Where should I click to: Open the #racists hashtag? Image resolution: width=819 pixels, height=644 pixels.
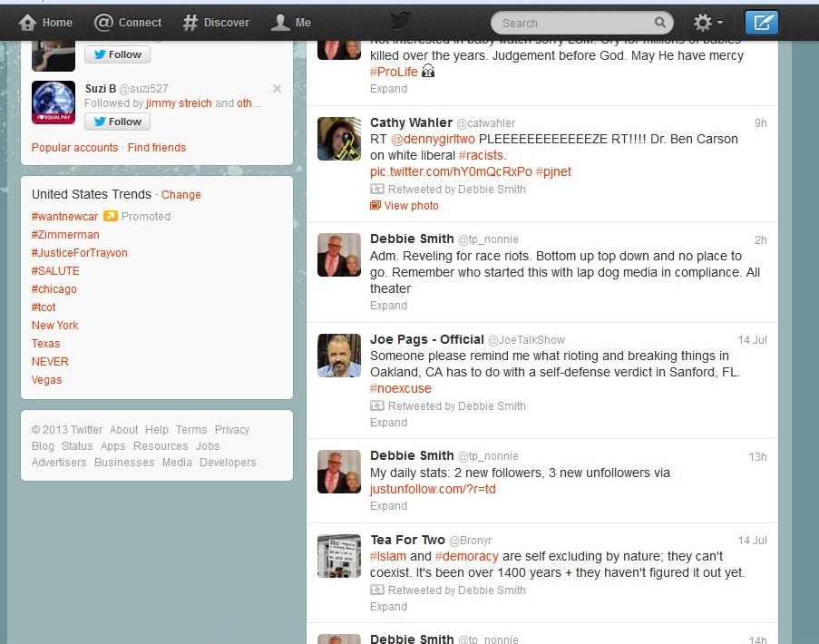pyautogui.click(x=481, y=156)
